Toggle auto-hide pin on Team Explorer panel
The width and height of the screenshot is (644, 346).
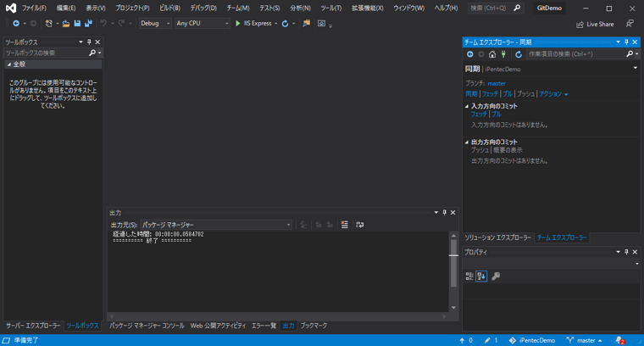626,42
